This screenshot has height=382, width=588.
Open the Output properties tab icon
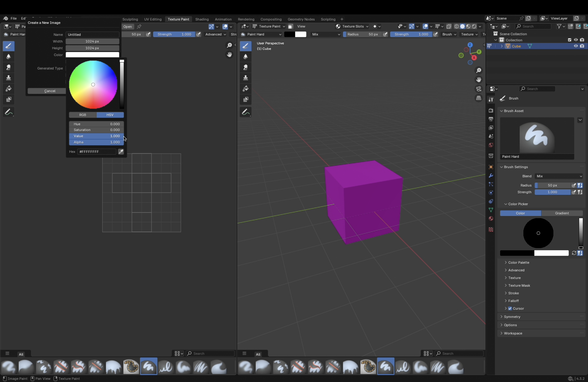click(491, 119)
